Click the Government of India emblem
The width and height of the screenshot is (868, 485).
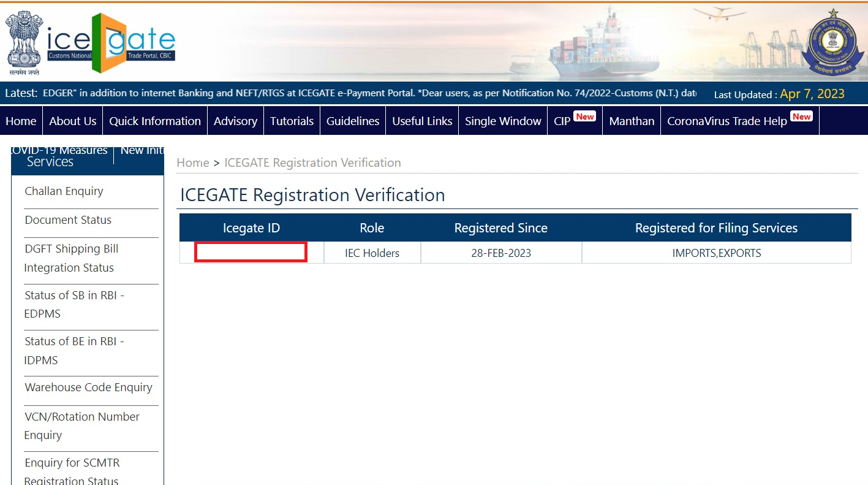tap(23, 42)
